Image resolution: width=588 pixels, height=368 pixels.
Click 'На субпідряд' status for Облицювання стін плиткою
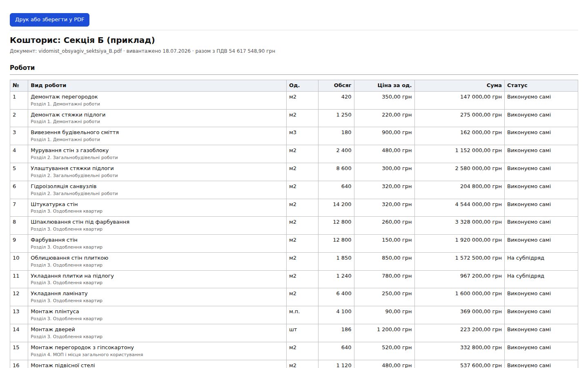(526, 258)
